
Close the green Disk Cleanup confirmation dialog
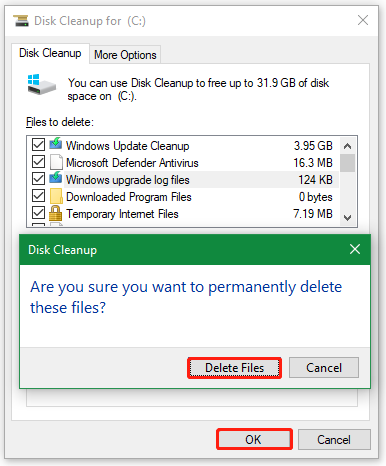[355, 249]
